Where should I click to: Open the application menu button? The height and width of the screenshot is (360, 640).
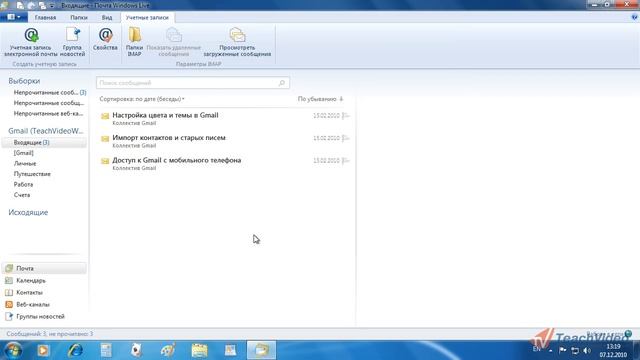[x=14, y=17]
